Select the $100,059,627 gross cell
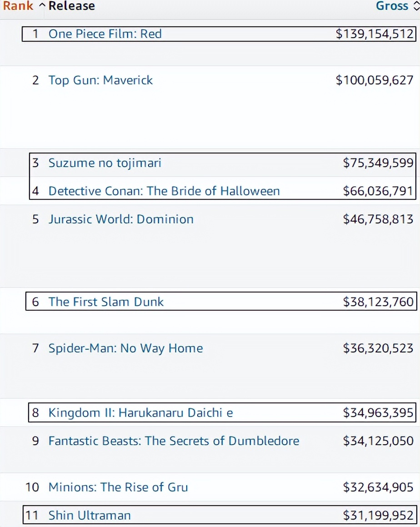This screenshot has height=527, width=420. pos(375,80)
